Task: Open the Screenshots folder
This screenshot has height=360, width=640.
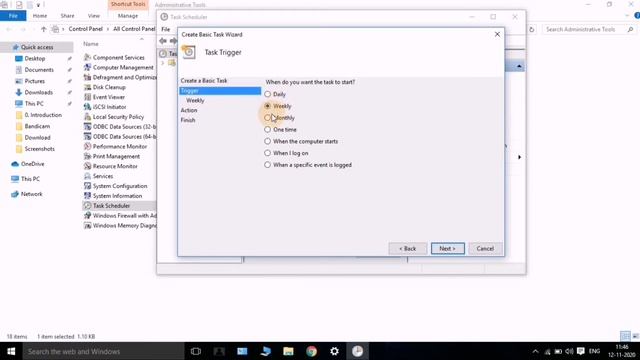Action: pyautogui.click(x=40, y=149)
